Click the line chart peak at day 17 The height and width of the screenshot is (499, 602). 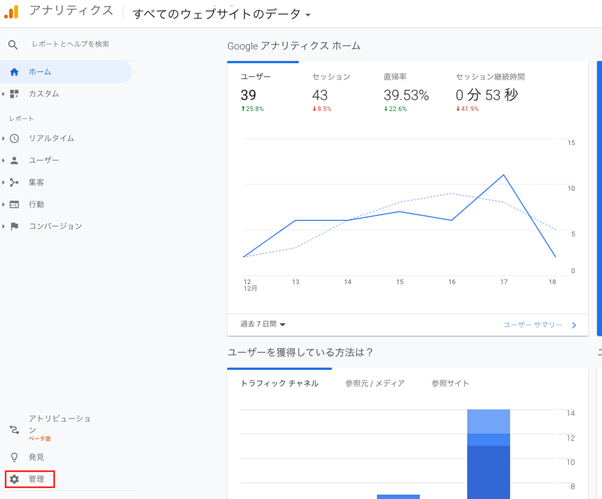tap(503, 175)
